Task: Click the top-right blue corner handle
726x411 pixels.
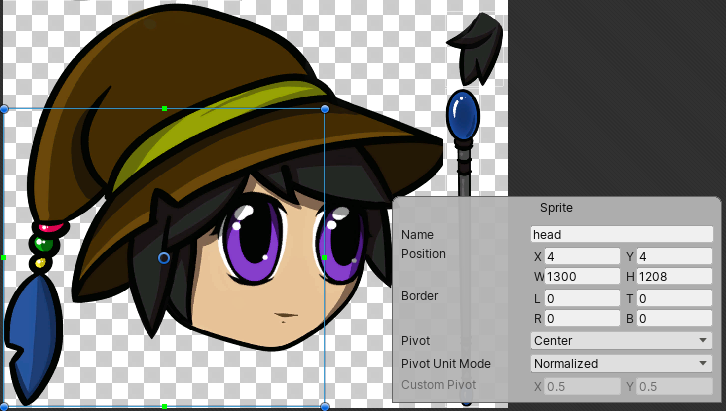Action: [325, 108]
